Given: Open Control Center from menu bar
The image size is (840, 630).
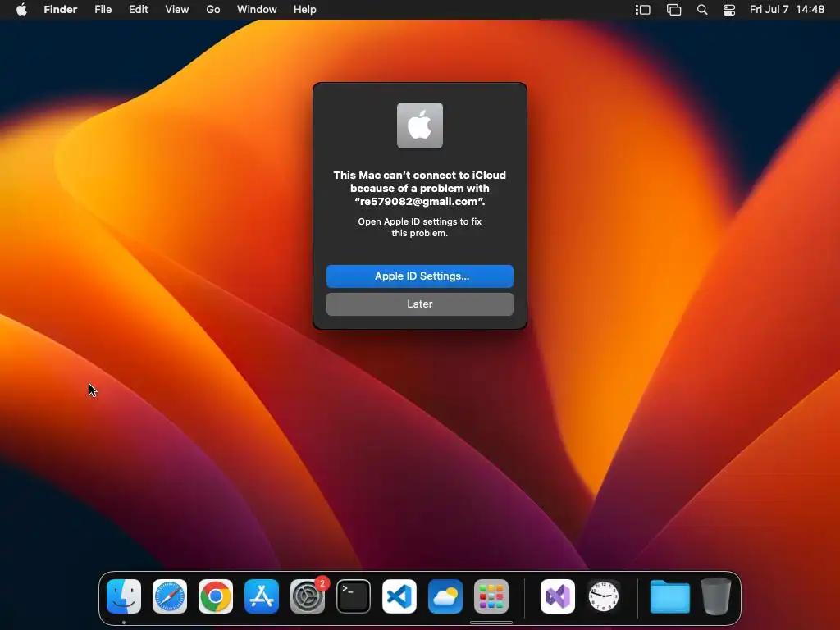Looking at the screenshot, I should click(729, 10).
